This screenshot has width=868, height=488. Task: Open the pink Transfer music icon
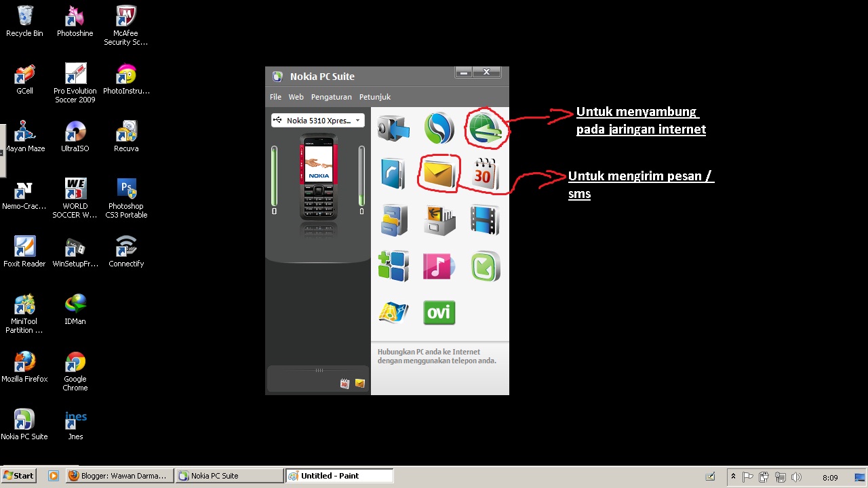[439, 266]
